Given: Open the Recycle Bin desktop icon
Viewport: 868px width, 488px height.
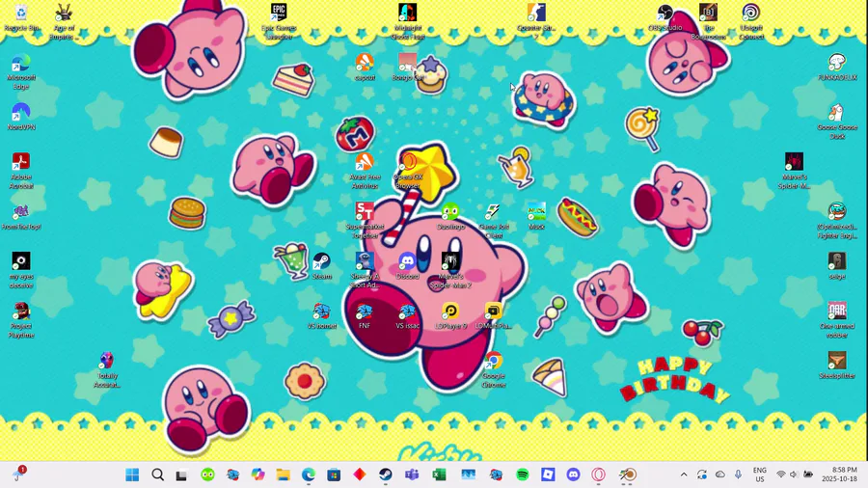Looking at the screenshot, I should (x=21, y=17).
